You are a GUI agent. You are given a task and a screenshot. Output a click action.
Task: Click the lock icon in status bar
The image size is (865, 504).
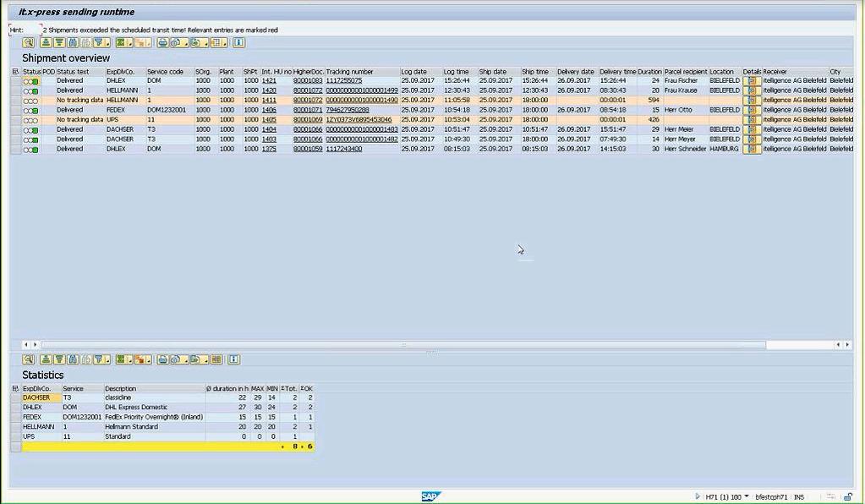[848, 497]
